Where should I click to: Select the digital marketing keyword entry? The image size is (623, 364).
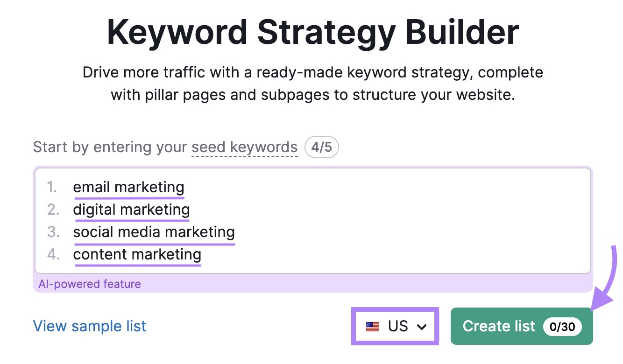click(x=131, y=210)
